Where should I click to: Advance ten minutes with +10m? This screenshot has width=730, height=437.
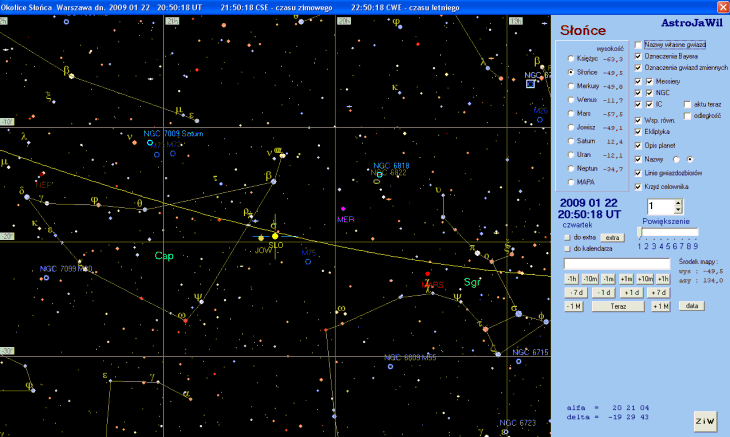pyautogui.click(x=645, y=279)
